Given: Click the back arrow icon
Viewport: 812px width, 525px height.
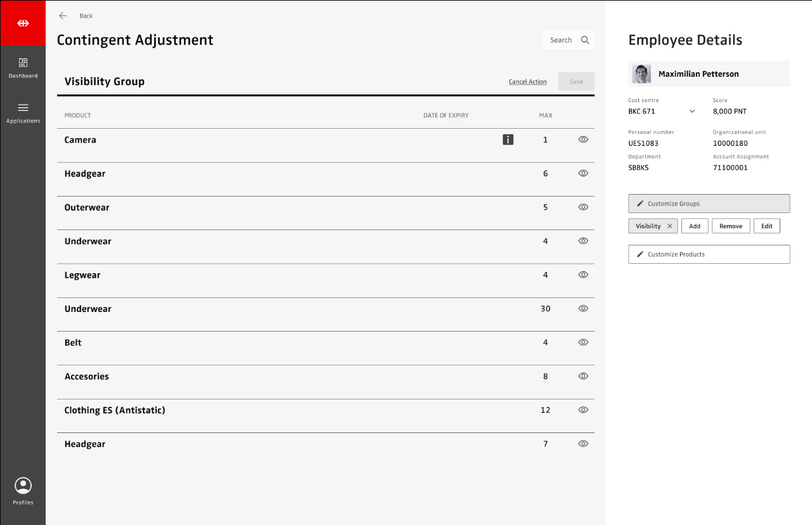Looking at the screenshot, I should (63, 16).
